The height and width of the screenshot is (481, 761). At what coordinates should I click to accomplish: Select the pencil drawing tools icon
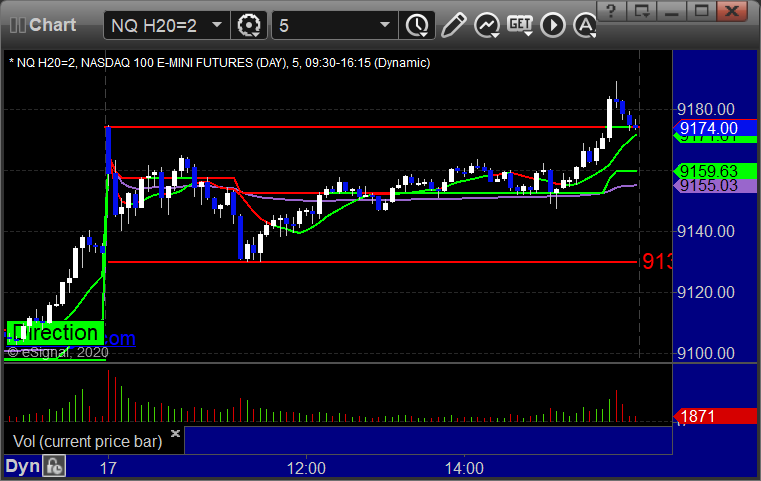(454, 25)
